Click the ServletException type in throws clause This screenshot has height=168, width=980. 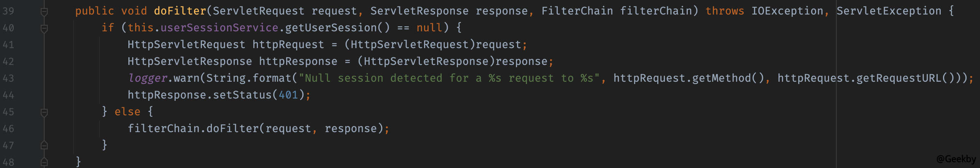(x=889, y=11)
